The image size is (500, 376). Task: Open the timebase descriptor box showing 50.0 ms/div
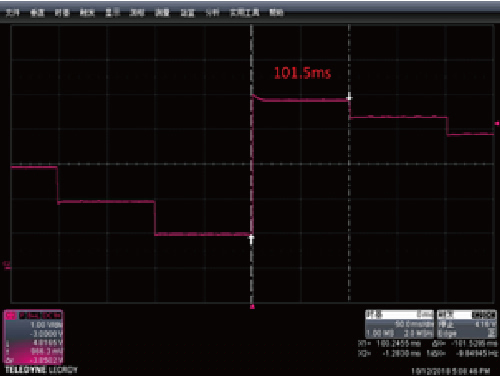tap(400, 324)
